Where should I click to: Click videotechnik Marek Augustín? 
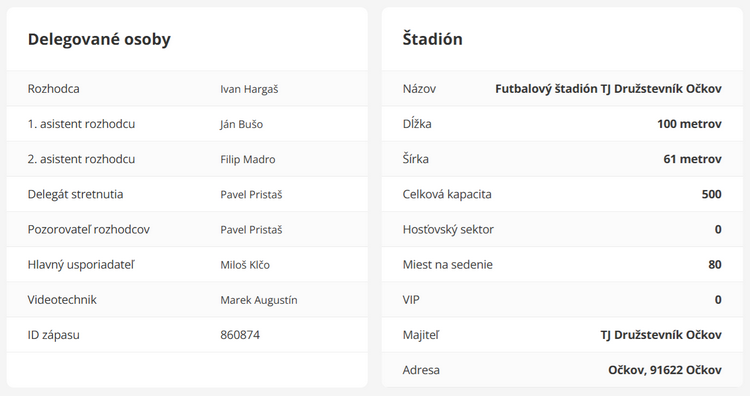point(259,300)
